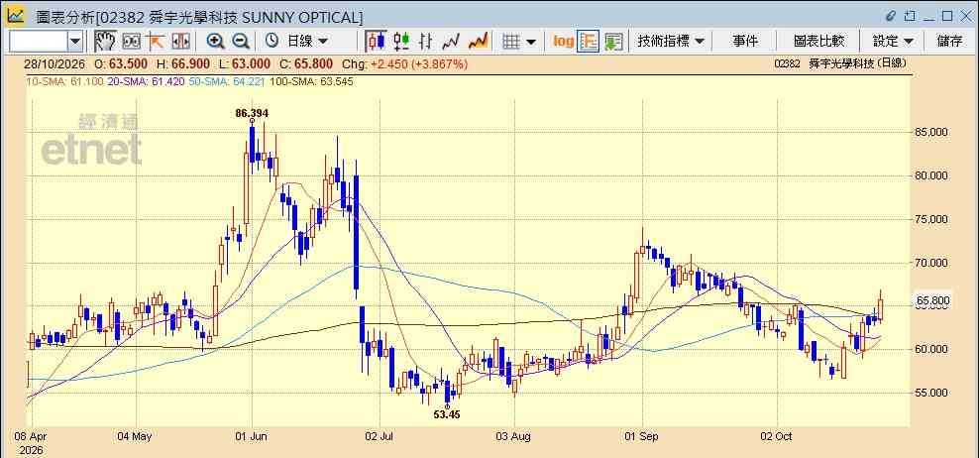Expand the stock code combo box arrow
The height and width of the screenshot is (458, 980).
(75, 42)
